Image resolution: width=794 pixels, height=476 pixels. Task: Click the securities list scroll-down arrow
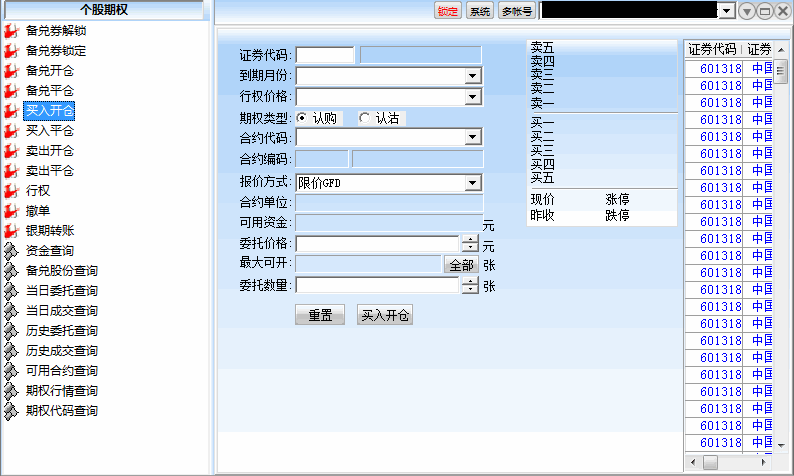pyautogui.click(x=781, y=446)
